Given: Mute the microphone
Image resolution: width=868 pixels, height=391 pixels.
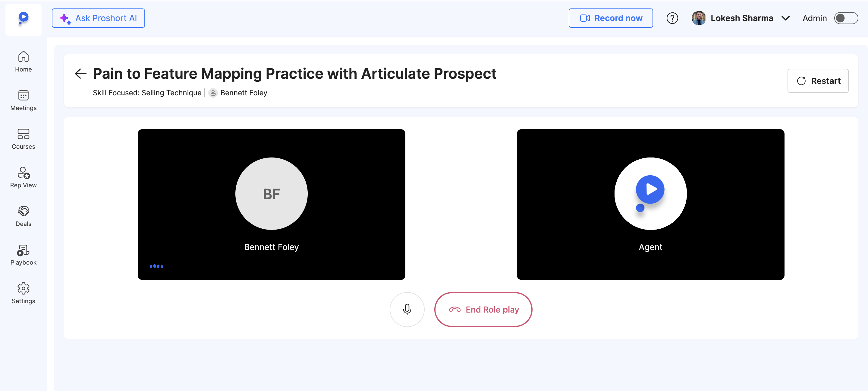Looking at the screenshot, I should point(407,309).
